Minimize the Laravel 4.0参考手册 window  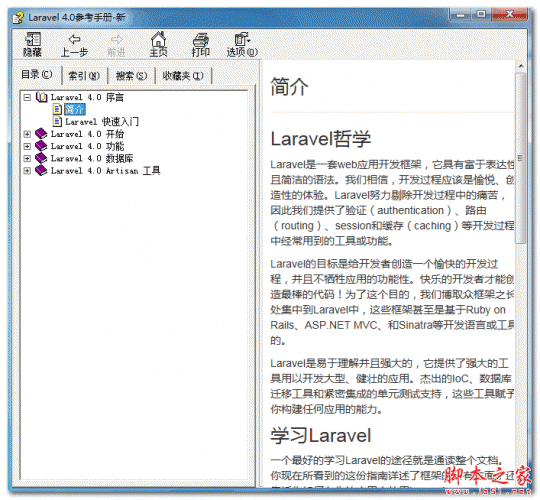[x=460, y=15]
